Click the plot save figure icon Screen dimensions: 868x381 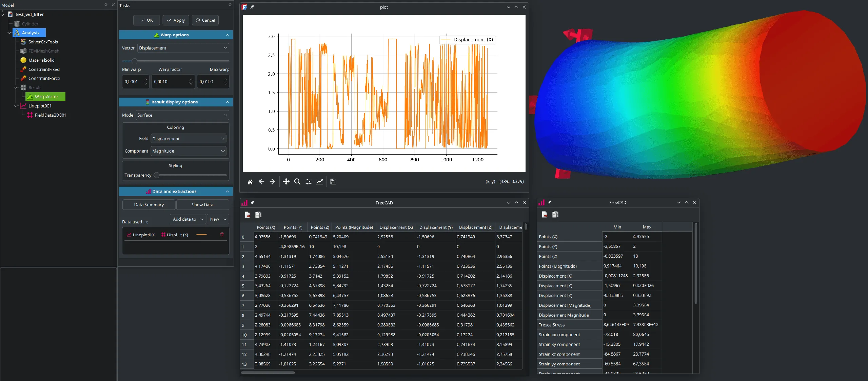[333, 182]
